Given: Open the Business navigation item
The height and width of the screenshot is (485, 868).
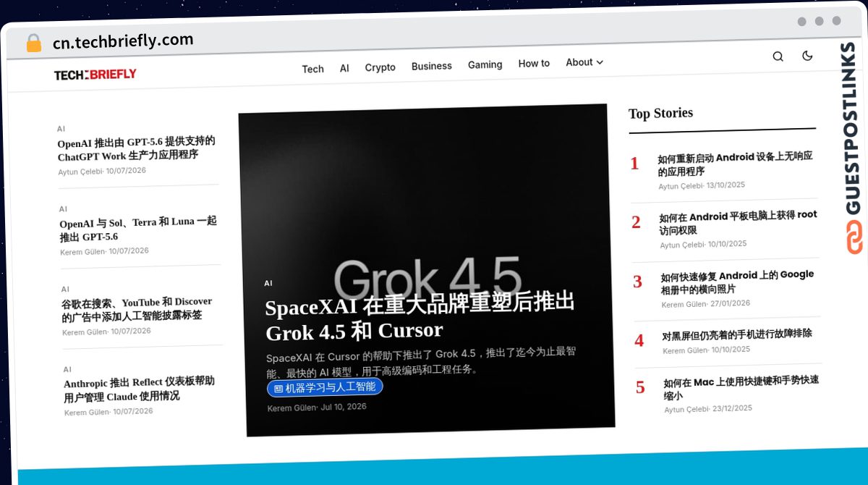Looking at the screenshot, I should click(x=431, y=66).
